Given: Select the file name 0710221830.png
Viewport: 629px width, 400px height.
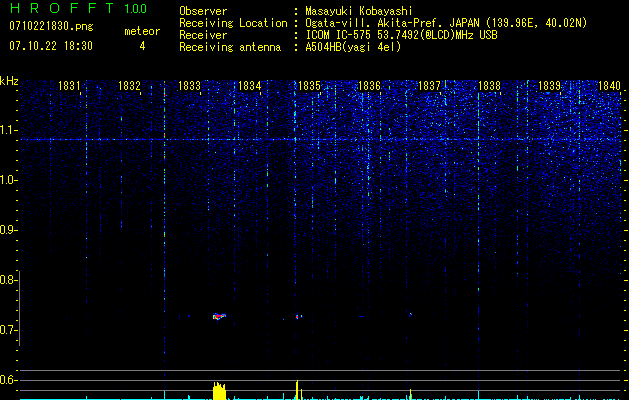Looking at the screenshot, I should coord(51,27).
